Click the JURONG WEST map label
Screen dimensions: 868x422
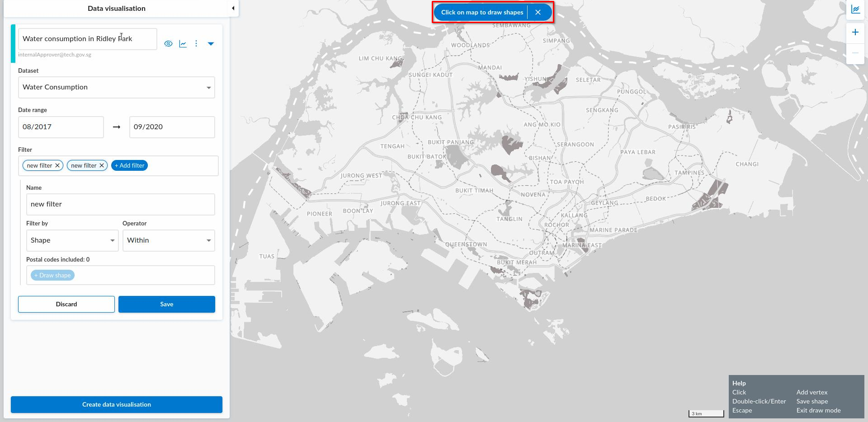coord(361,175)
